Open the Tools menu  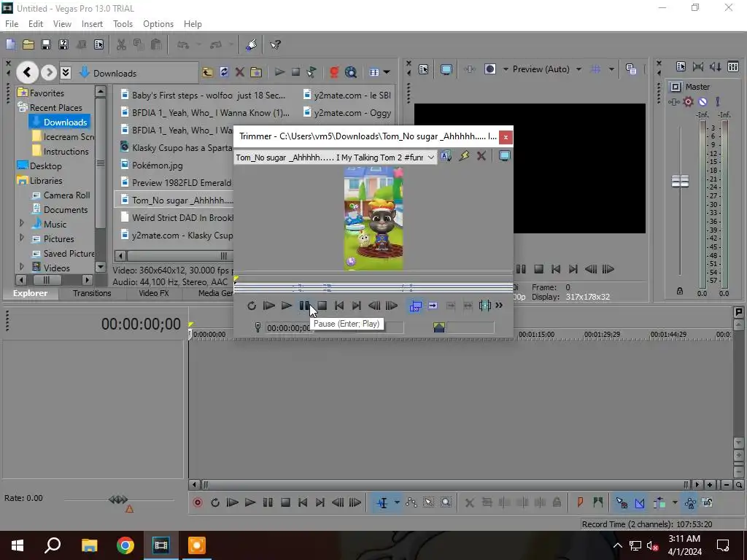click(123, 24)
